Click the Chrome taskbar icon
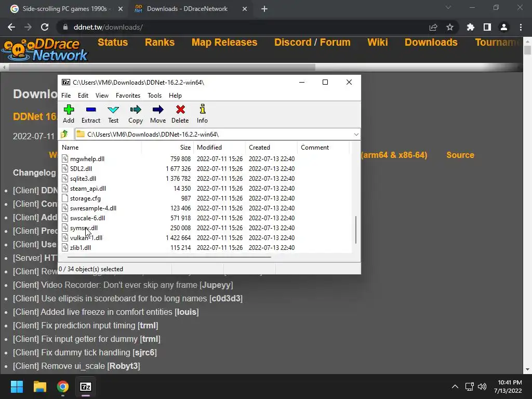Image resolution: width=532 pixels, height=399 pixels. click(63, 387)
